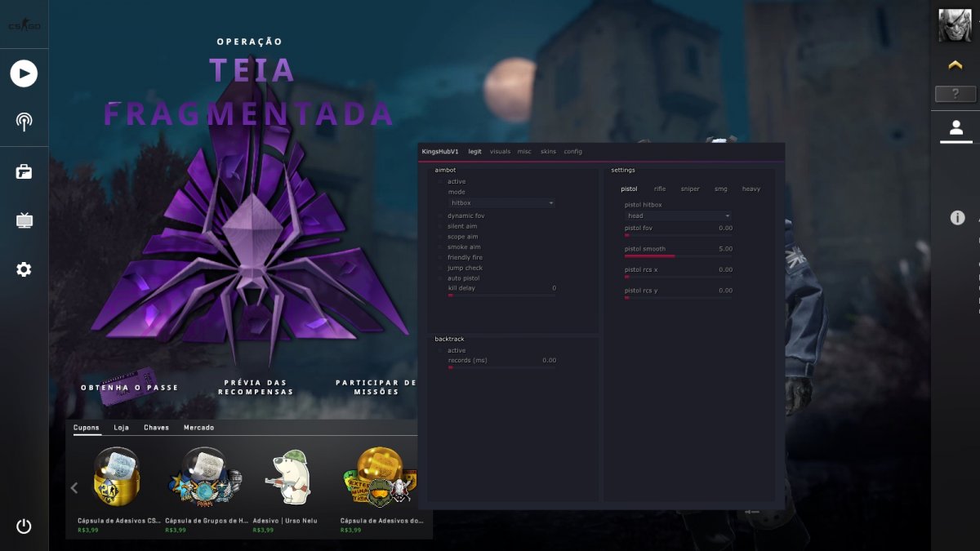Open the Play menu in the sidebar
The width and height of the screenshot is (980, 551).
[x=24, y=74]
